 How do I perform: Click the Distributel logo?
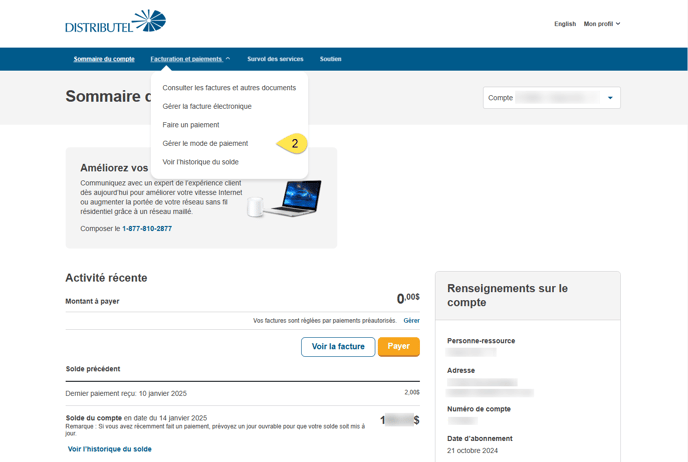[x=115, y=21]
